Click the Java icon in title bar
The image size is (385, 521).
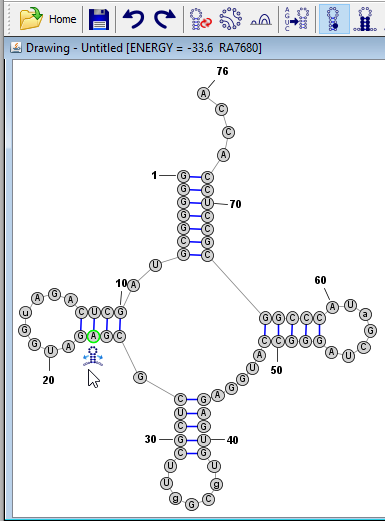tap(16, 48)
